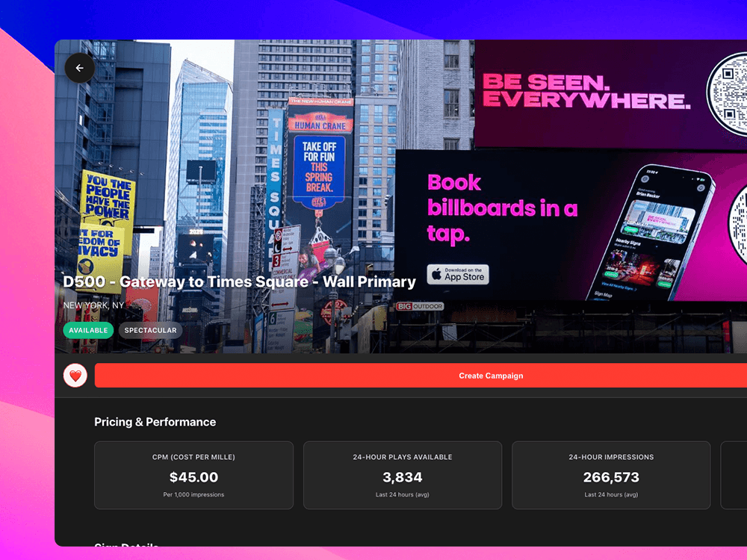Image resolution: width=747 pixels, height=560 pixels.
Task: Click the $45.00 CPM value
Action: click(x=194, y=477)
